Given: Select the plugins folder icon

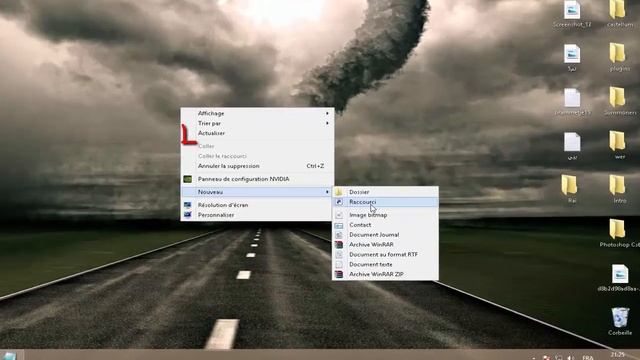Looking at the screenshot, I should pyautogui.click(x=619, y=57).
